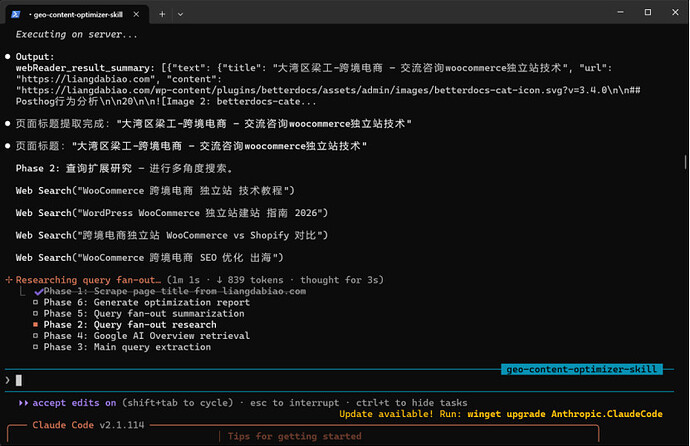Toggle the active Phase 2 Query fan-out research checkbox

click(x=35, y=325)
